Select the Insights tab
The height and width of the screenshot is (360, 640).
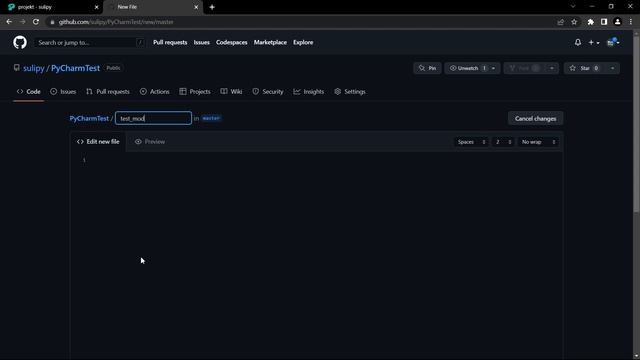pos(309,92)
